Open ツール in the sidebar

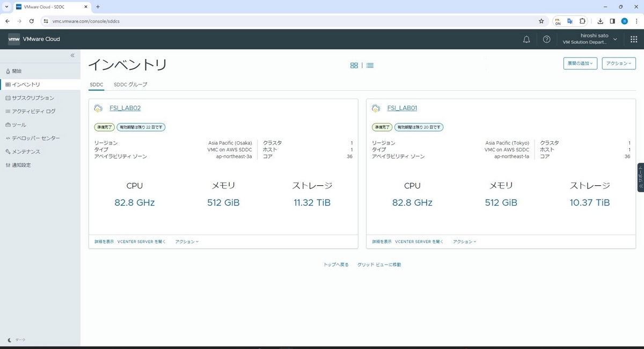40,125
